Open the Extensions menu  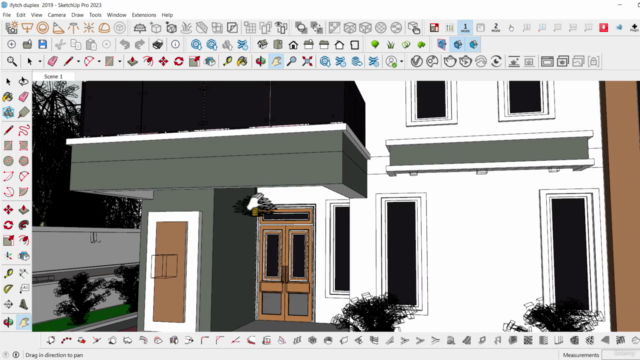tap(144, 15)
